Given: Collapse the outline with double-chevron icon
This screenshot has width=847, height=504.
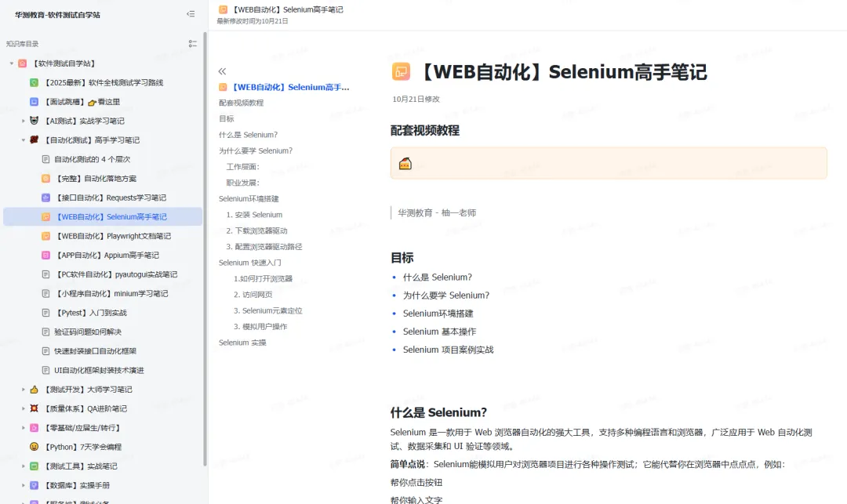Looking at the screenshot, I should tap(222, 71).
